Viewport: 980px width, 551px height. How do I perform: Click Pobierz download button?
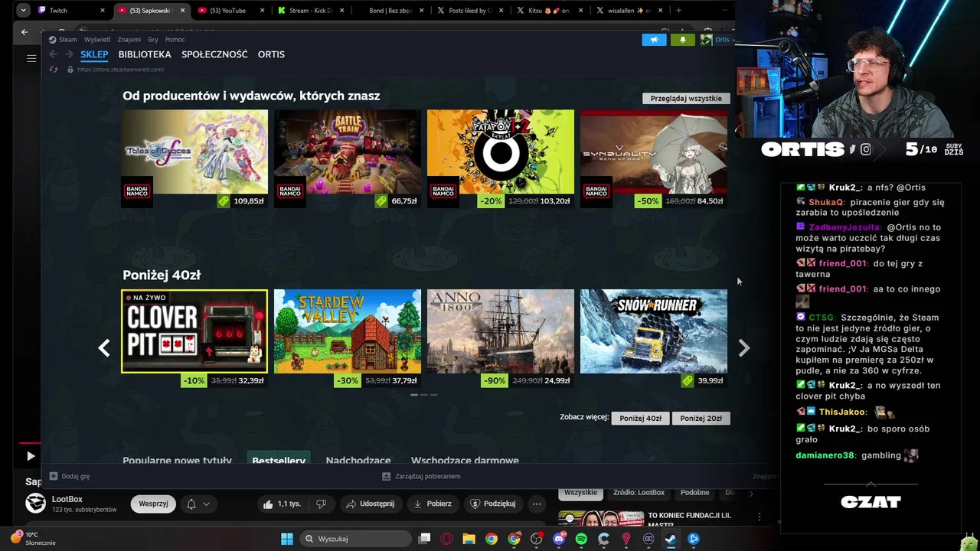tap(433, 504)
